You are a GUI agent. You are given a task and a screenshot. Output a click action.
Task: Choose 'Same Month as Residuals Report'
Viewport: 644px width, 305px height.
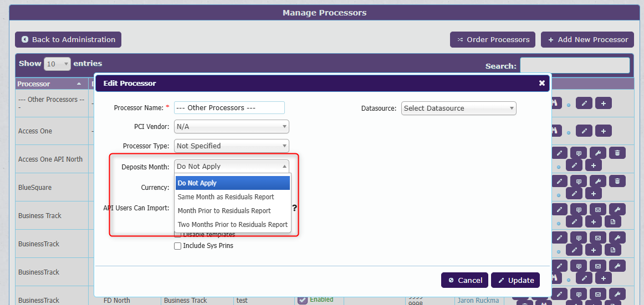pyautogui.click(x=233, y=197)
